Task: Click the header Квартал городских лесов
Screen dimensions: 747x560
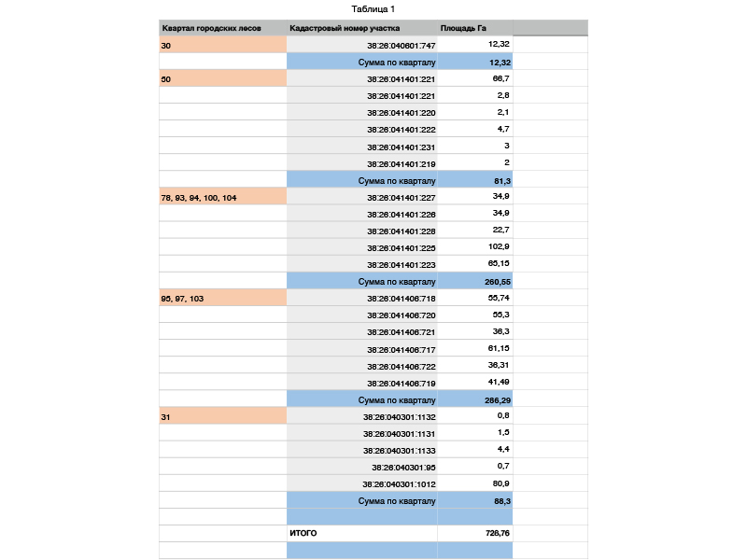Action: 212,28
